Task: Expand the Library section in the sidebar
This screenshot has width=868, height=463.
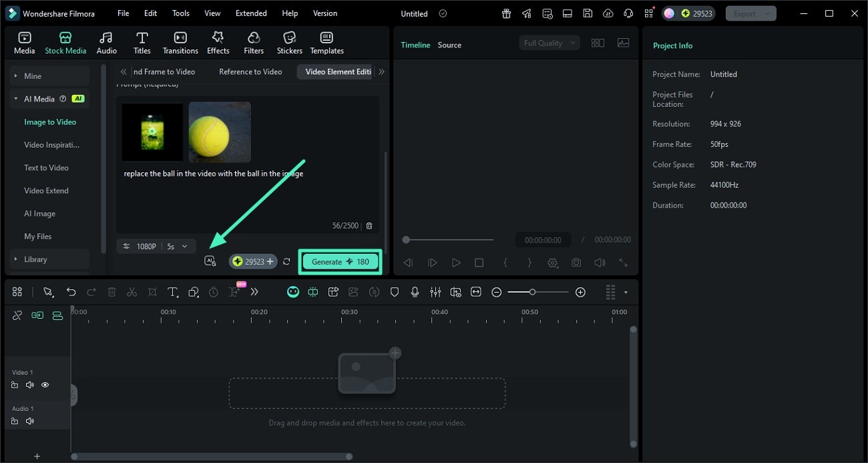Action: click(x=35, y=259)
